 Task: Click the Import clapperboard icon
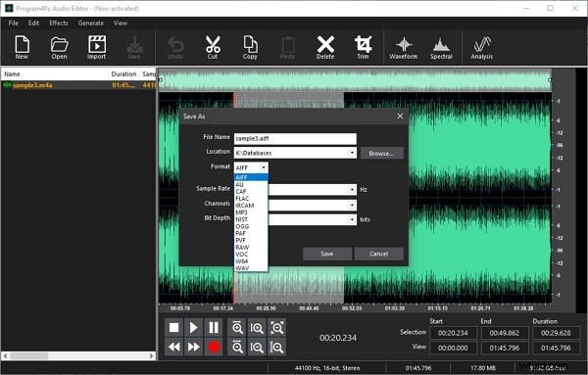click(x=96, y=47)
